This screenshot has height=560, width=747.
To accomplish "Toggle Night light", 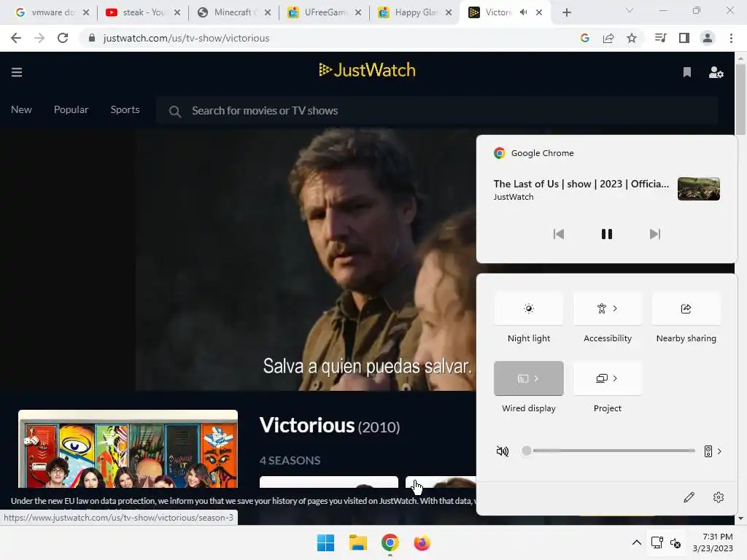I will coord(529,308).
